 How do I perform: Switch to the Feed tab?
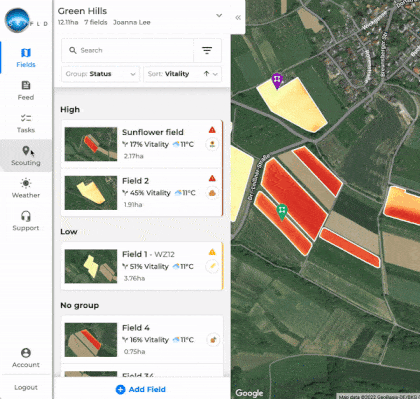pos(26,90)
